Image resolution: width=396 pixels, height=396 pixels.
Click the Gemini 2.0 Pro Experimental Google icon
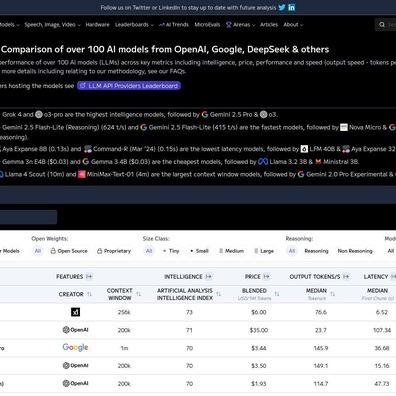301,174
